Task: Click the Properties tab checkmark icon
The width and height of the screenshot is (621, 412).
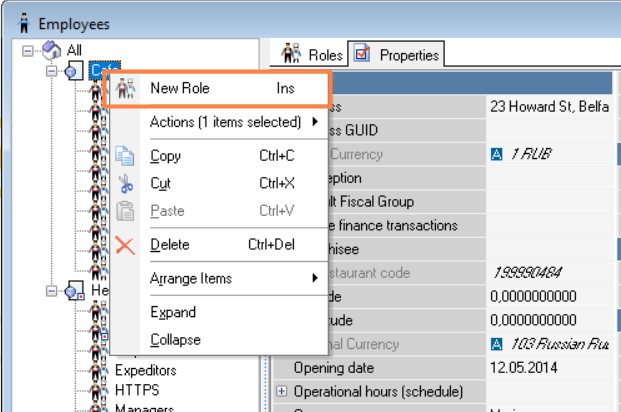Action: pyautogui.click(x=362, y=53)
